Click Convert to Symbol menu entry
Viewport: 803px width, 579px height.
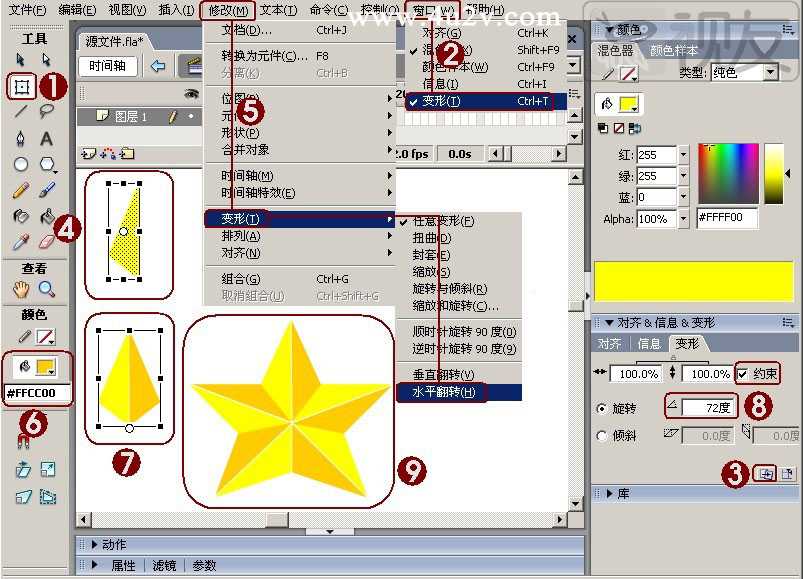pos(300,56)
